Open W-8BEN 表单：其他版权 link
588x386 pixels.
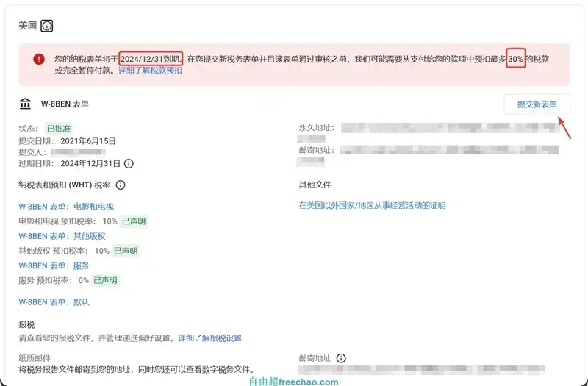62,236
